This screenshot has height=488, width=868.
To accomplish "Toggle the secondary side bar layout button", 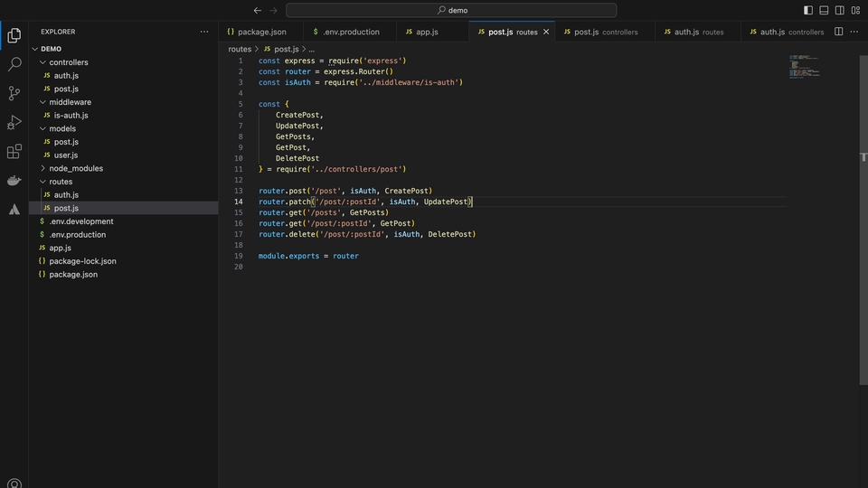I will (840, 11).
